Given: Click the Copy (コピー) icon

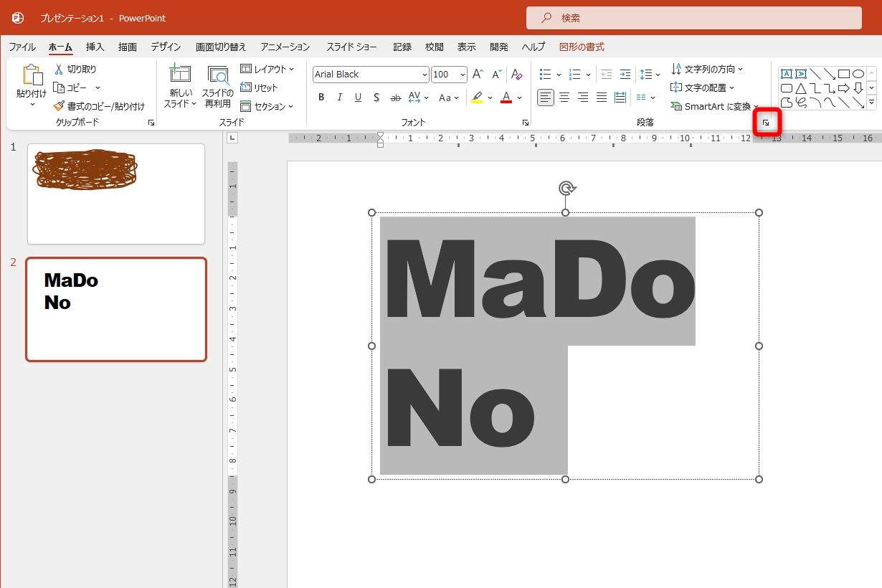Looking at the screenshot, I should click(x=60, y=87).
